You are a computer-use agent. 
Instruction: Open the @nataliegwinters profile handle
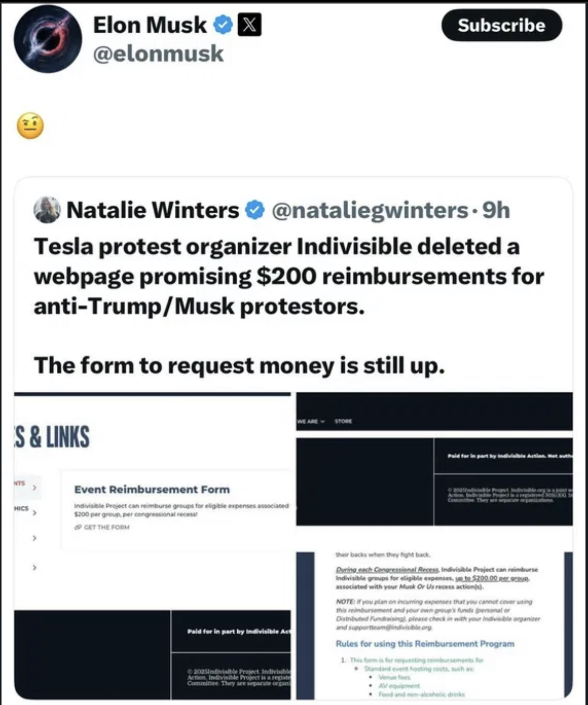click(x=370, y=210)
